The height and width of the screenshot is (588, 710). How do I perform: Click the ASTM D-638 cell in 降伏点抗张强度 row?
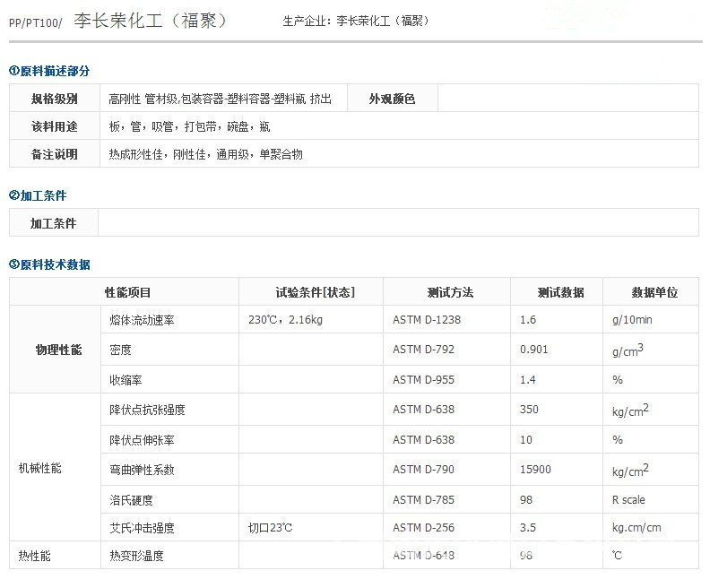point(447,410)
